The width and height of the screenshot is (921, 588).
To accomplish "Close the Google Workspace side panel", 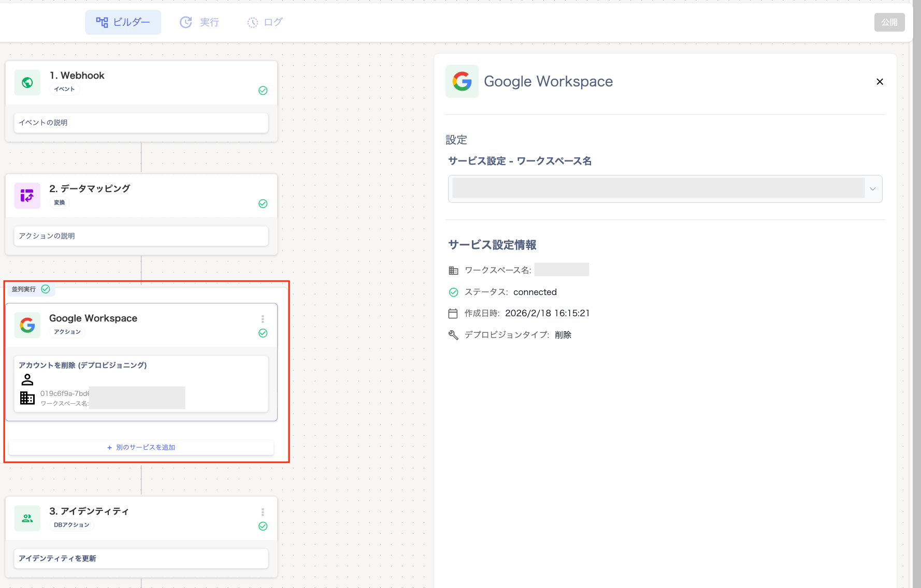I will point(880,82).
